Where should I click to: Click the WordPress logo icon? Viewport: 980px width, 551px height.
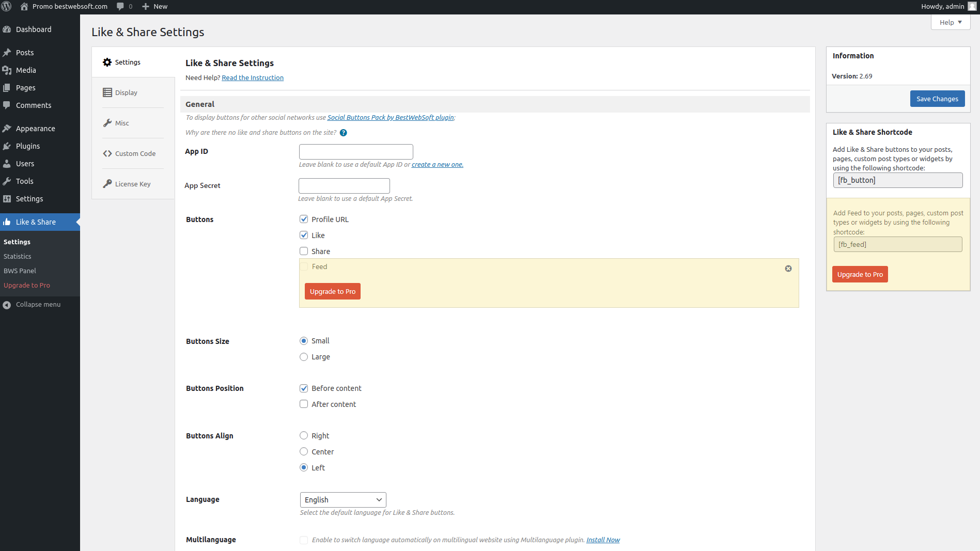click(x=7, y=7)
